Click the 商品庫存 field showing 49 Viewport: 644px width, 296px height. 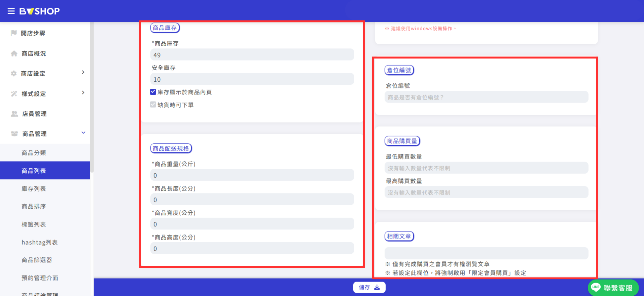click(252, 55)
